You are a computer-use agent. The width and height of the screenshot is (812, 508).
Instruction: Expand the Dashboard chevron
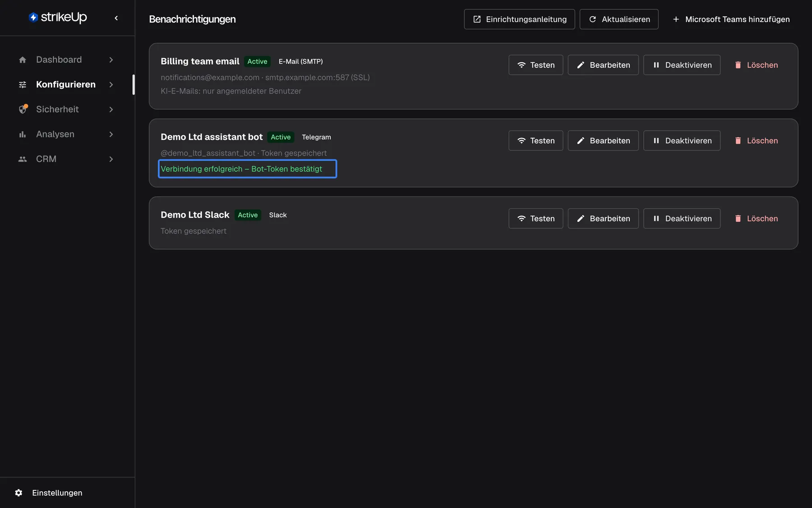111,60
